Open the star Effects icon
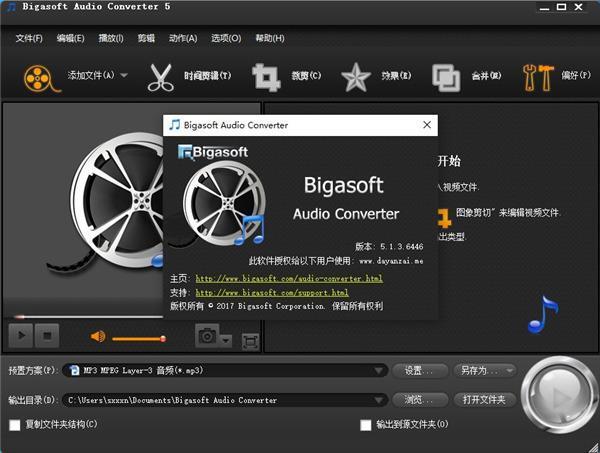Viewport: 600px width, 453px height. 356,78
